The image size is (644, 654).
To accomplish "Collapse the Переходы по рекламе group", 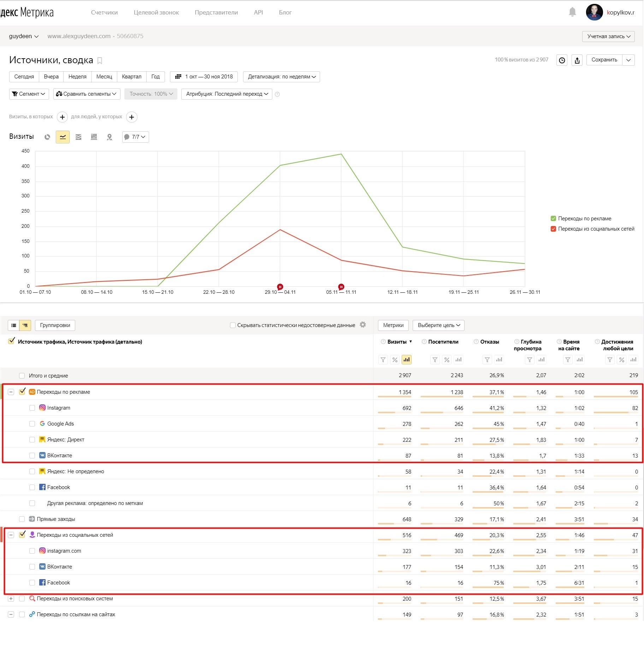I will [x=11, y=392].
